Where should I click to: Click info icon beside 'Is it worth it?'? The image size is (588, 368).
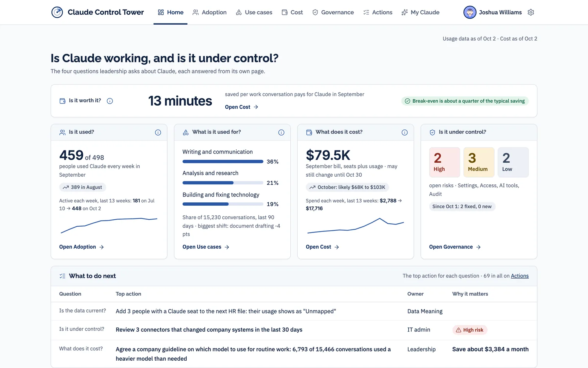(110, 101)
